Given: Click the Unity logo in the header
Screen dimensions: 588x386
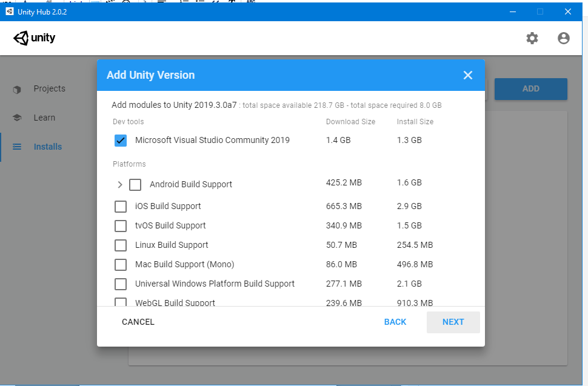Looking at the screenshot, I should 34,38.
